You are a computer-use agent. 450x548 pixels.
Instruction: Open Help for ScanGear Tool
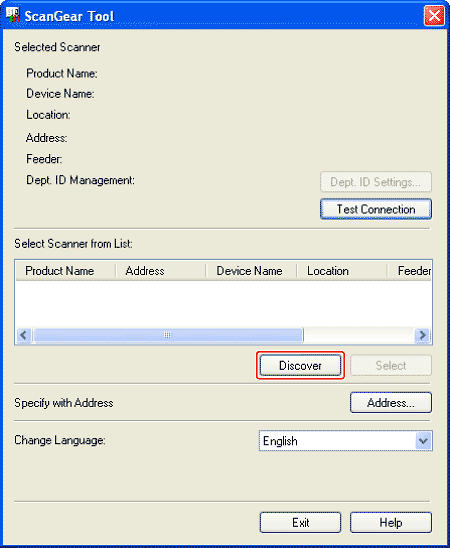391,522
